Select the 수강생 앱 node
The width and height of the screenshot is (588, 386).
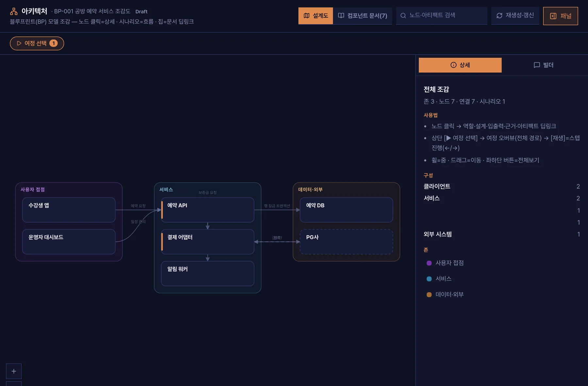click(x=69, y=210)
